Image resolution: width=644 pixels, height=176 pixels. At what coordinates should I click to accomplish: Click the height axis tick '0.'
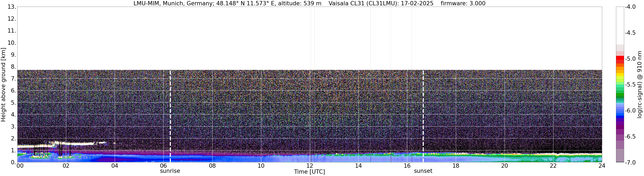point(13,163)
